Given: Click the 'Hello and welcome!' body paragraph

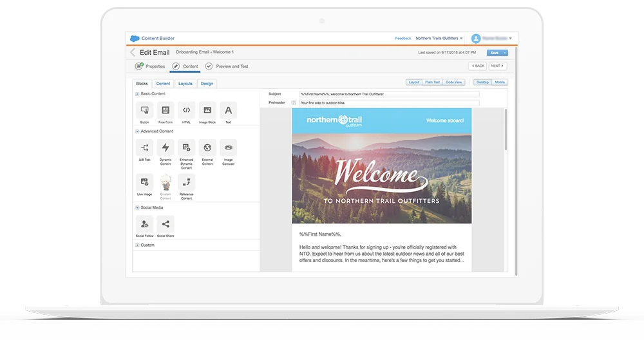Looking at the screenshot, I should point(381,254).
